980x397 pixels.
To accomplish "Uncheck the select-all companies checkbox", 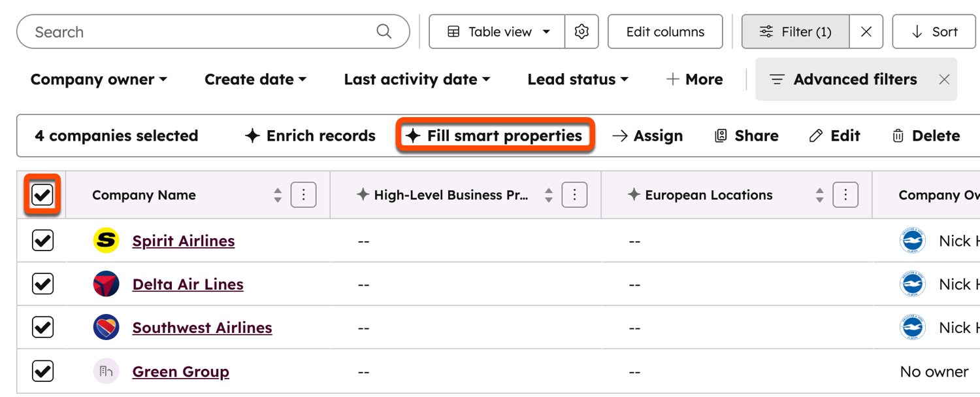I will pos(42,194).
